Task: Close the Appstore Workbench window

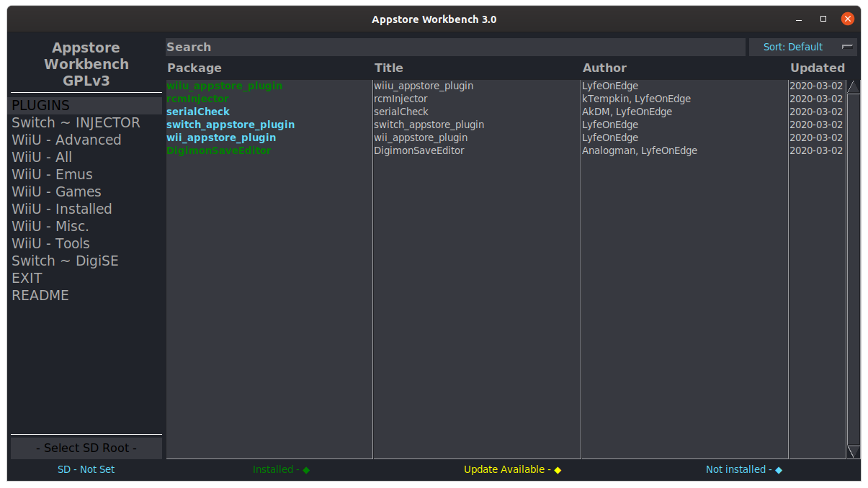Action: (x=848, y=19)
